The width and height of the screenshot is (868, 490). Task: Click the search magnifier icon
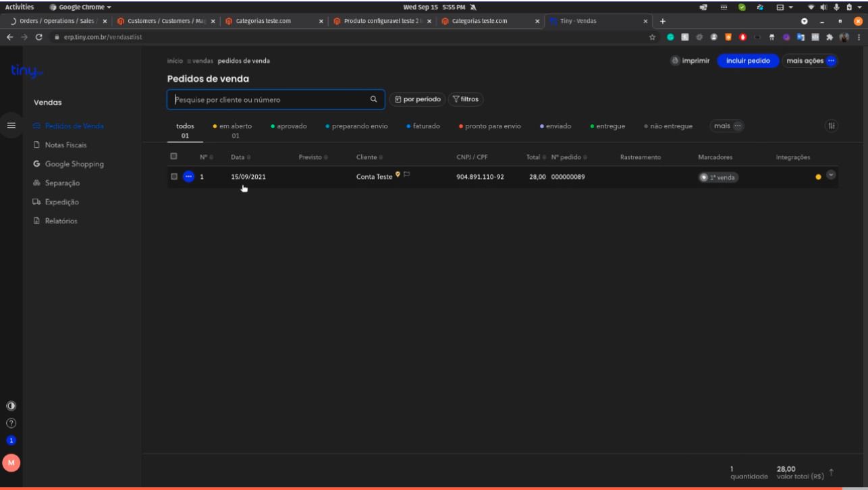[x=373, y=99]
